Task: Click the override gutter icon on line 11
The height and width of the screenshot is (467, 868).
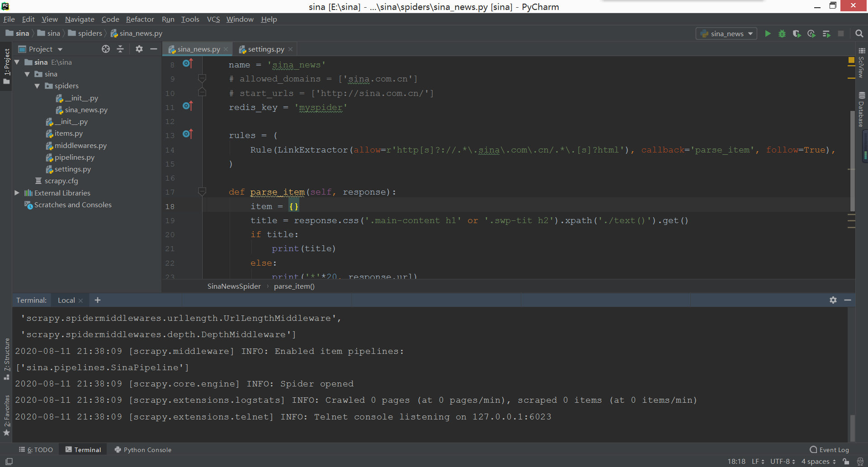Action: [x=188, y=106]
